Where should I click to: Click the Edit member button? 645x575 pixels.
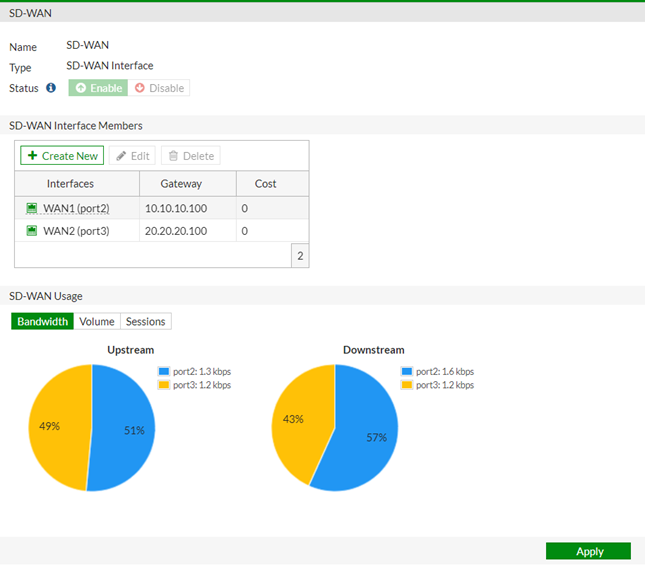pyautogui.click(x=132, y=156)
